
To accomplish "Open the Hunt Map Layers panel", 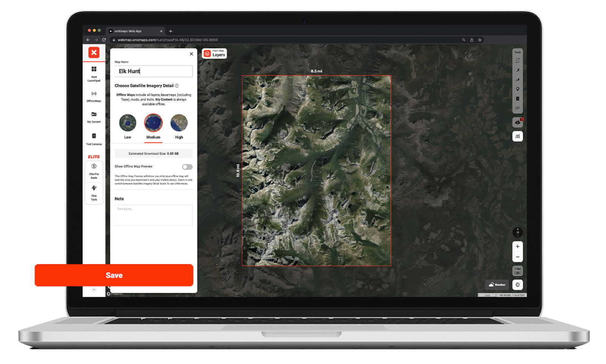I will [x=214, y=54].
